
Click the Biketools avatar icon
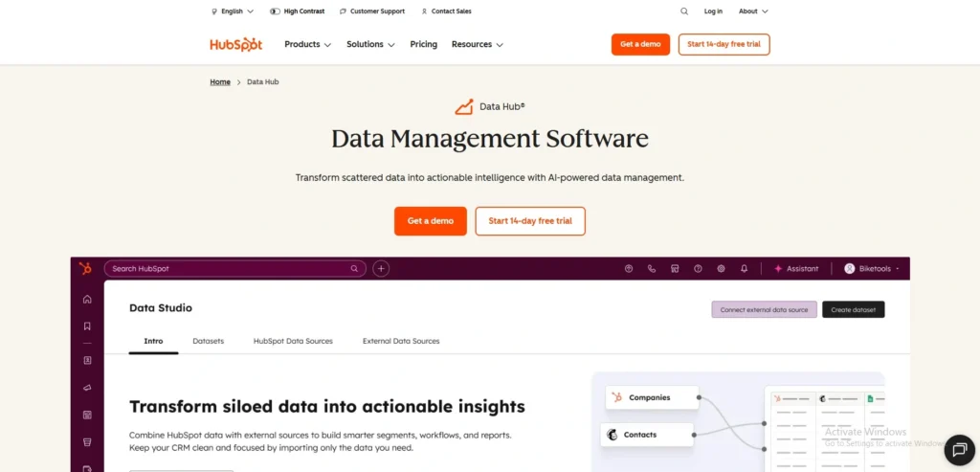pyautogui.click(x=850, y=269)
